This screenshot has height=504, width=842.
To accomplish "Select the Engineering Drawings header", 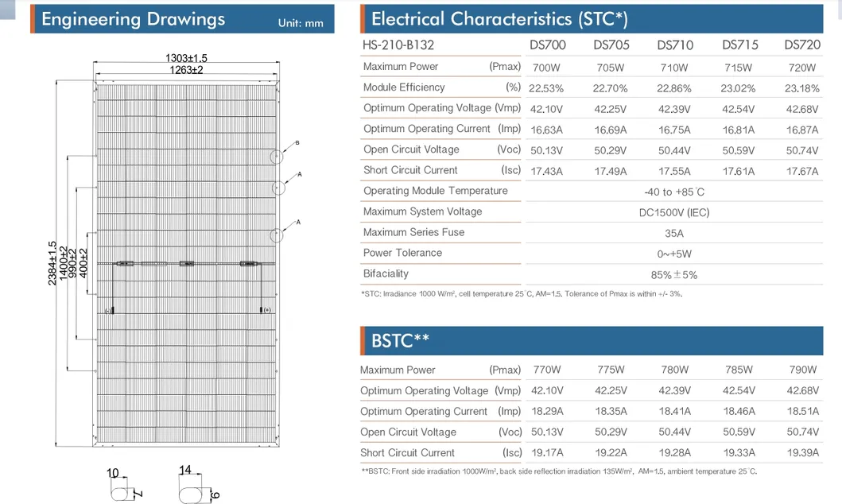I will pos(183,19).
